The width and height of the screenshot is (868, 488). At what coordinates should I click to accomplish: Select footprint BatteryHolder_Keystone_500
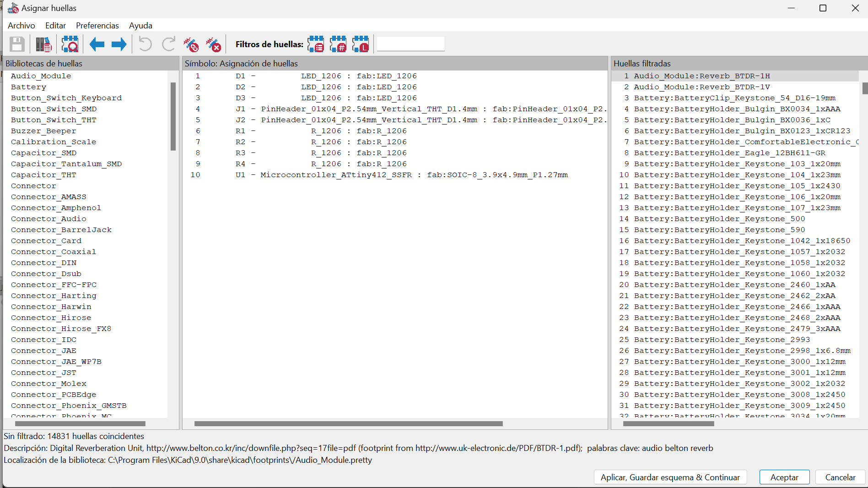tap(735, 219)
